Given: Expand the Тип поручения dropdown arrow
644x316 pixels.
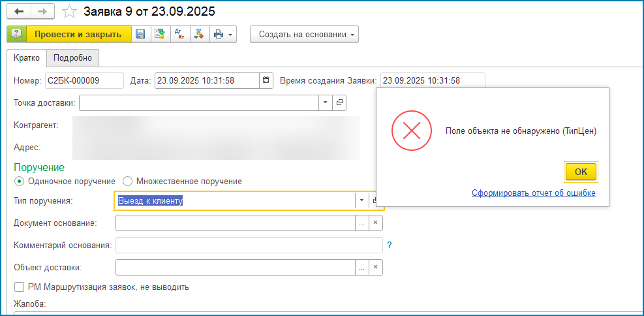Looking at the screenshot, I should coord(361,201).
